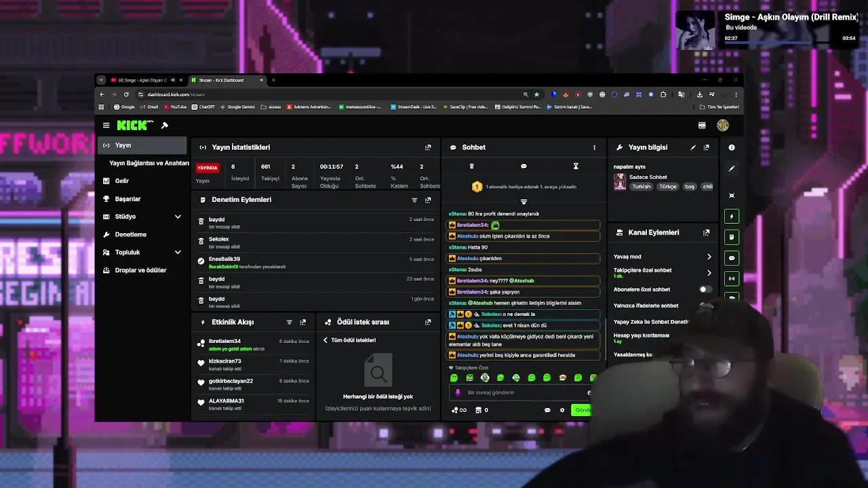Click the moderator hammer icon in header
Screen dimensions: 868x488
pos(164,125)
